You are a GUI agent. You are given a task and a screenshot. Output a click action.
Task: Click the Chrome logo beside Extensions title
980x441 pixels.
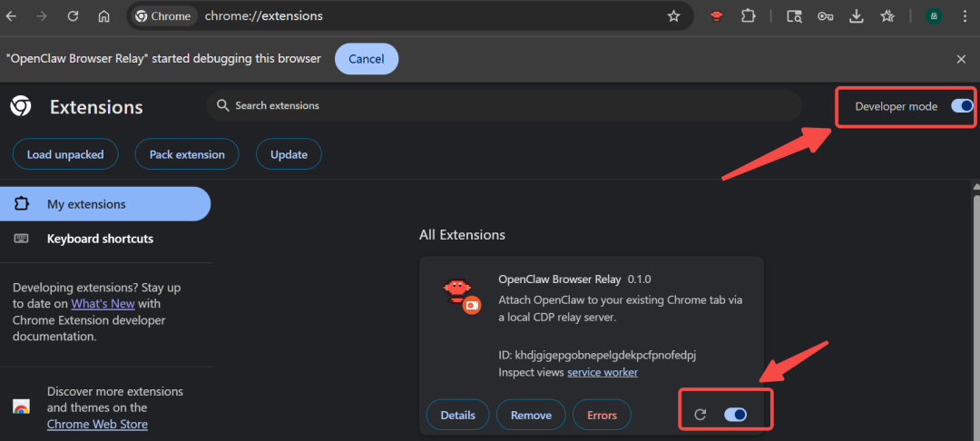click(x=21, y=106)
